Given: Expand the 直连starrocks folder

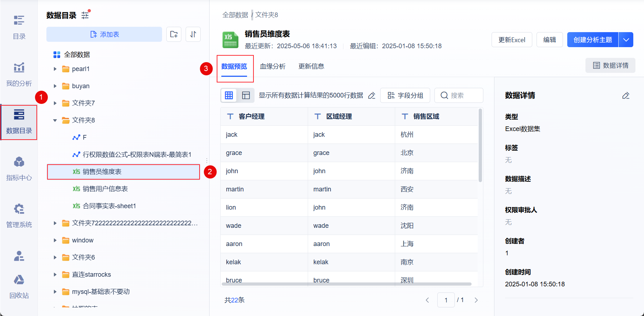Looking at the screenshot, I should click(55, 275).
